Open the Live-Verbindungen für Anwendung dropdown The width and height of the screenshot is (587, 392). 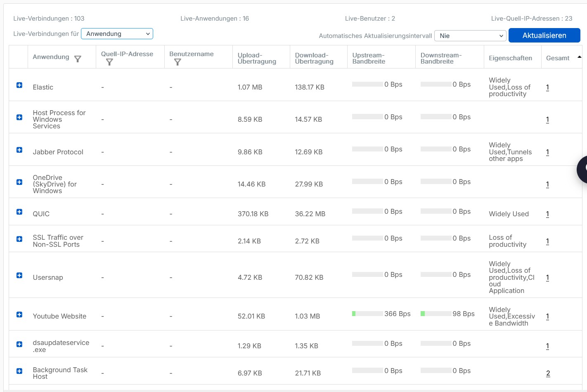click(x=117, y=34)
